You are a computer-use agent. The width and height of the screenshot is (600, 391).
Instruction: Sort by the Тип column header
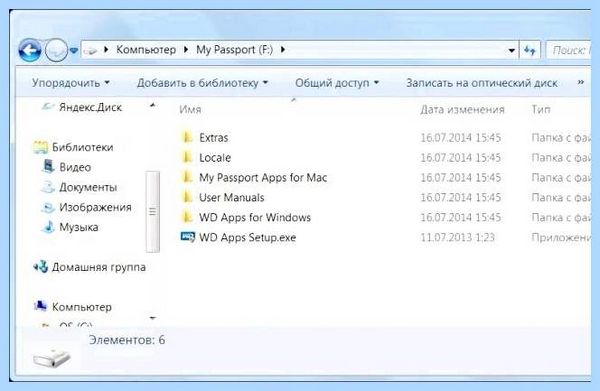[541, 109]
